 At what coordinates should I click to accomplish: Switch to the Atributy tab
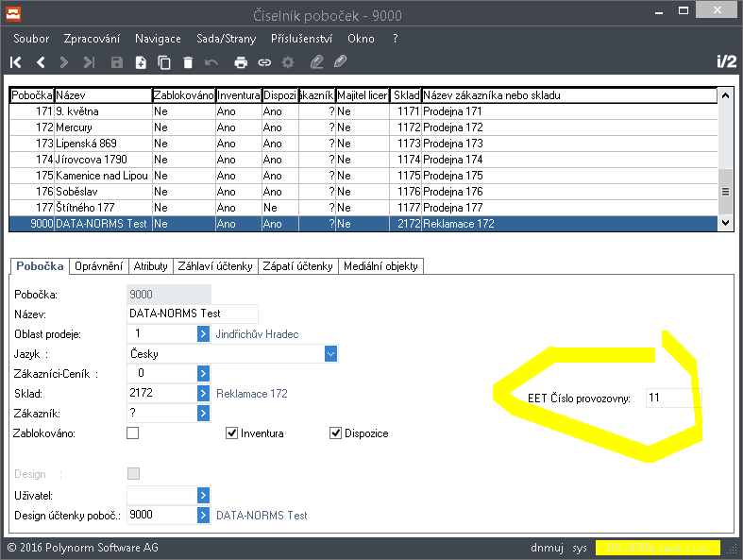[151, 266]
